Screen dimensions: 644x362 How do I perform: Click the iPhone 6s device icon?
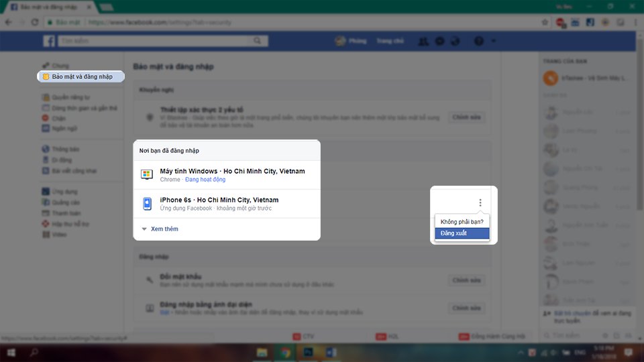(147, 203)
